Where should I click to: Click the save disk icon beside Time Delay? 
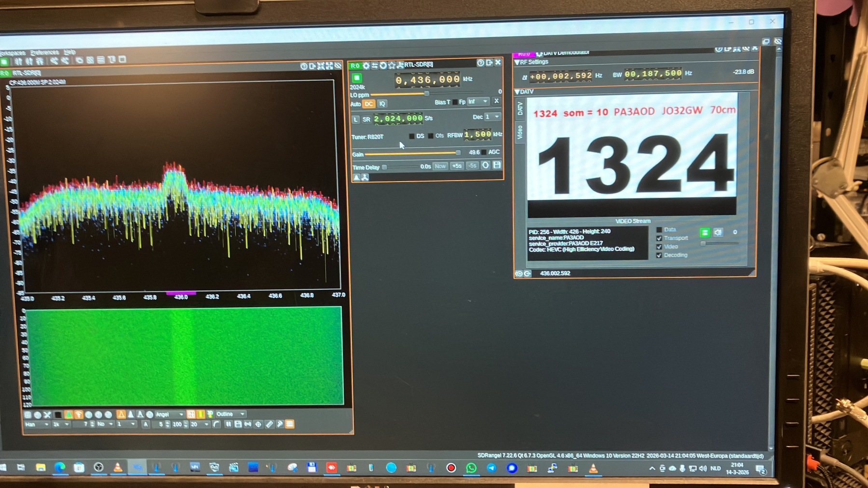click(x=497, y=165)
